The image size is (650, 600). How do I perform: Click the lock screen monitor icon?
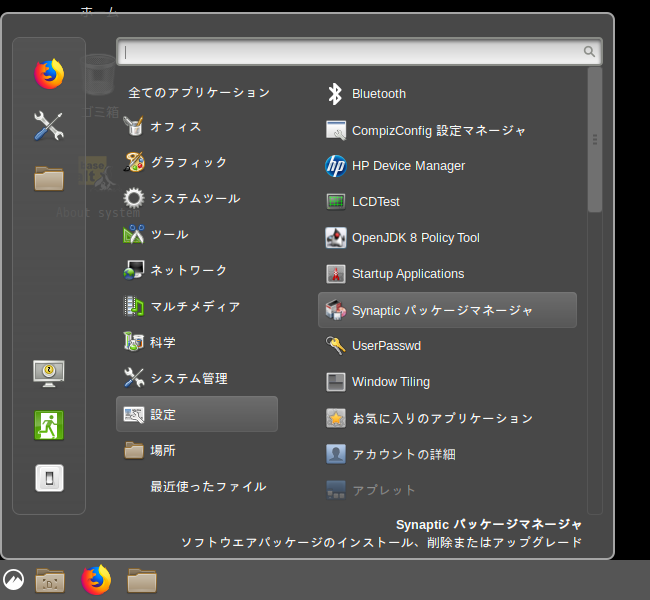point(49,373)
